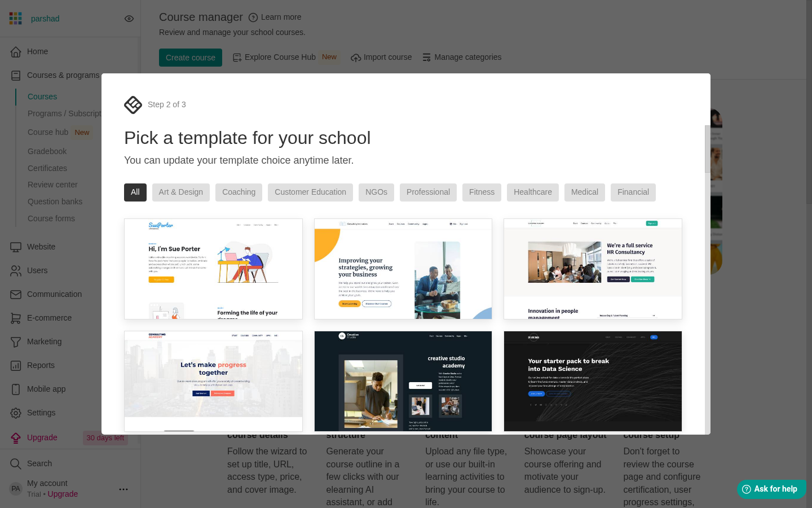Click the Reports chart icon

16,365
